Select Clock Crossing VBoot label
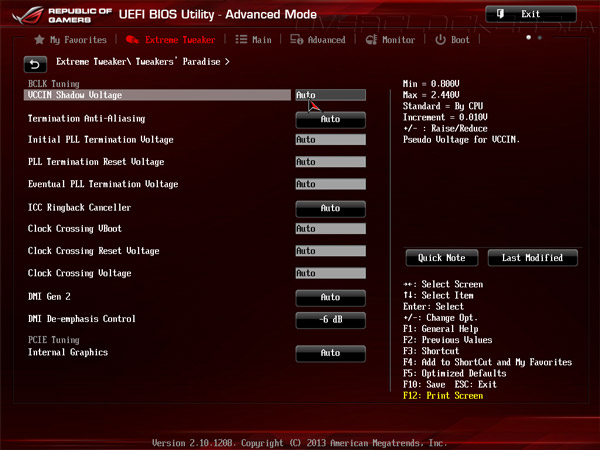This screenshot has height=450, width=600. 75,229
